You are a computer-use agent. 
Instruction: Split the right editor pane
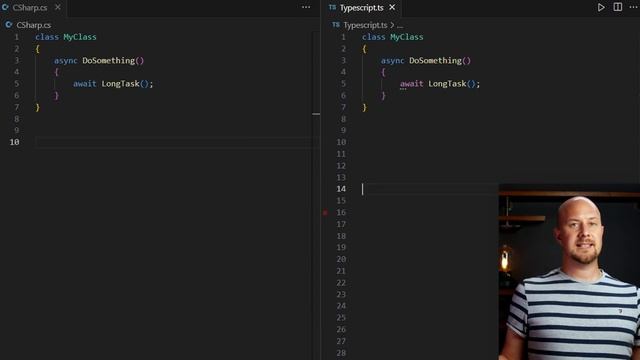[618, 7]
